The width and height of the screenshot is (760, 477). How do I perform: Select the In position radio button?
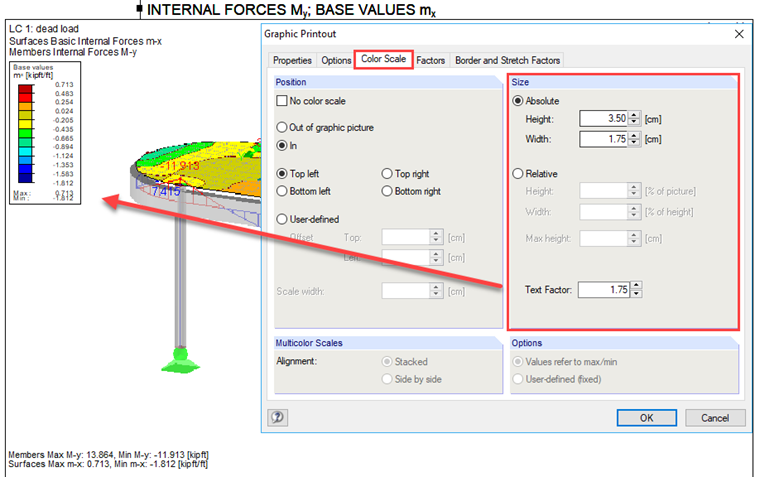click(282, 145)
